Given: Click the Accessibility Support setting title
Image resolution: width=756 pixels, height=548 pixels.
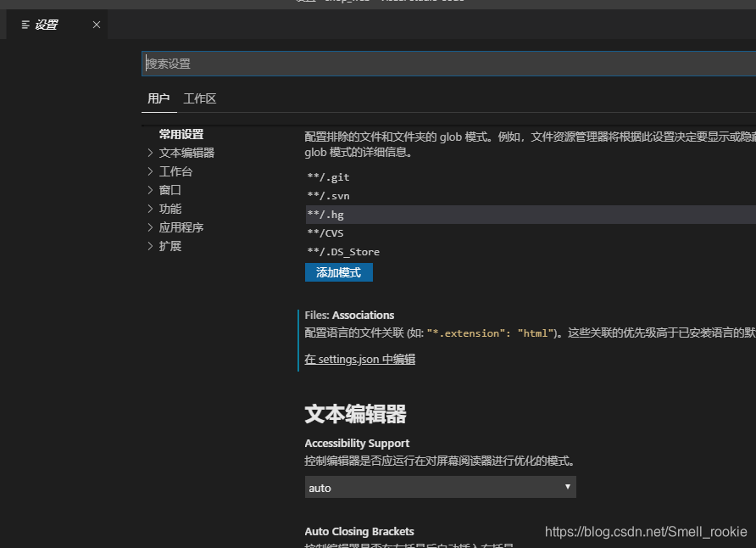Looking at the screenshot, I should (x=357, y=444).
